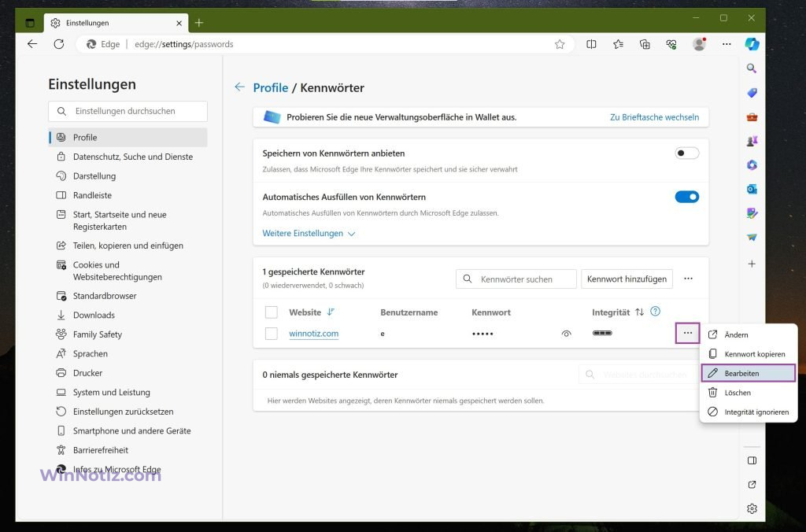Click the Copilot icon in the top-right corner
This screenshot has width=806, height=532.
pyautogui.click(x=752, y=44)
